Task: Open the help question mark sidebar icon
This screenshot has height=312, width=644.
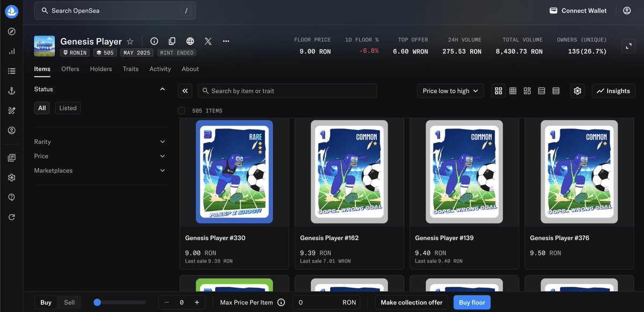Action: (12, 198)
